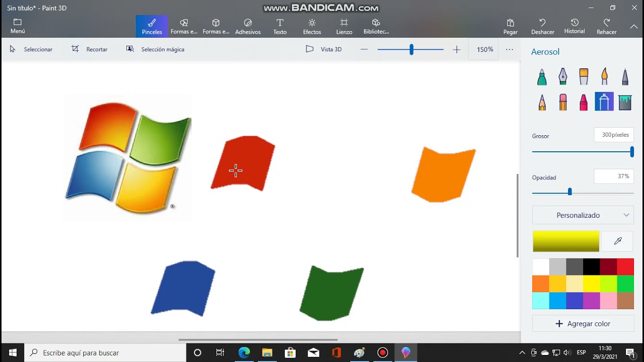644x362 pixels.
Task: Pick the brown color swatch
Action: coord(625,301)
